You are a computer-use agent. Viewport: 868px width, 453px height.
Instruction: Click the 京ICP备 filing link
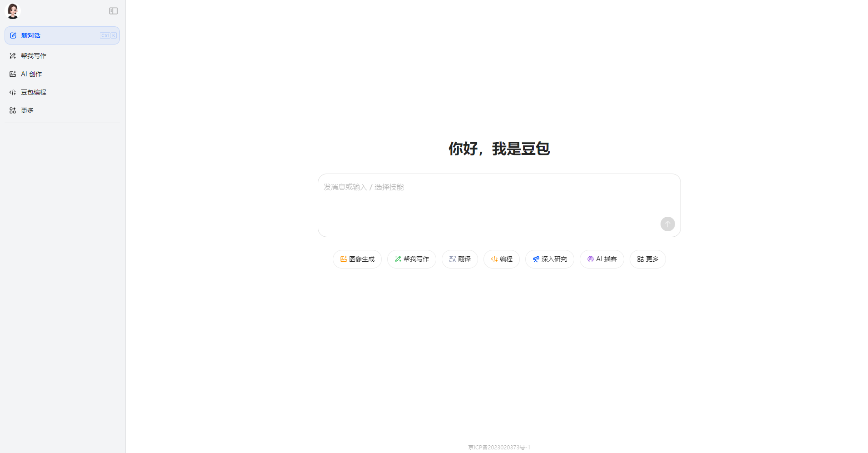(499, 447)
